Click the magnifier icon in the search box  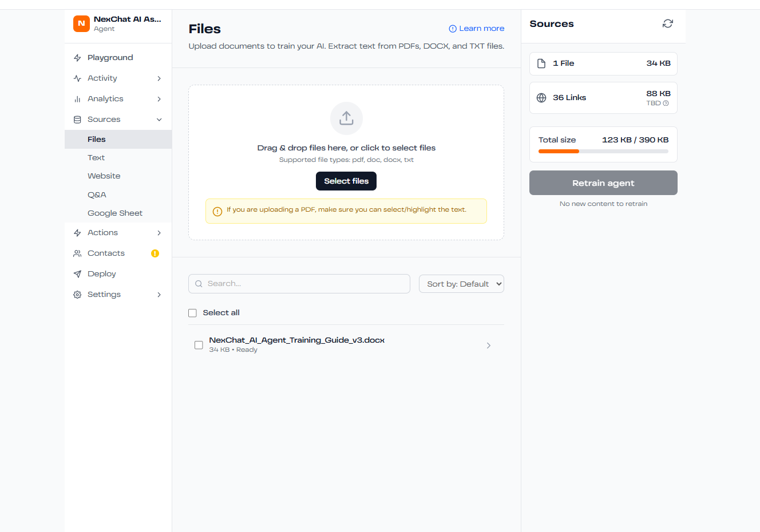199,284
